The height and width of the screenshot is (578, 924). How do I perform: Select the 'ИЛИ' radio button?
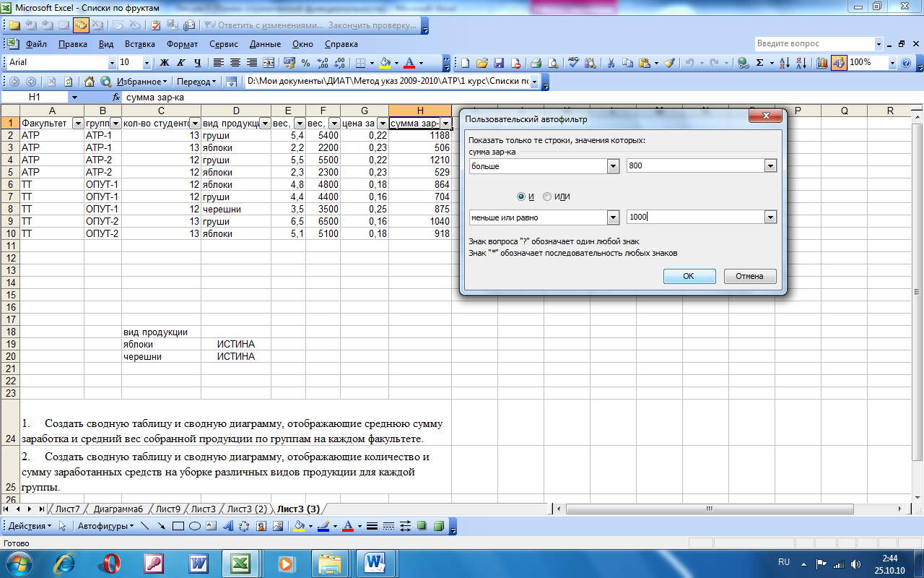(547, 197)
